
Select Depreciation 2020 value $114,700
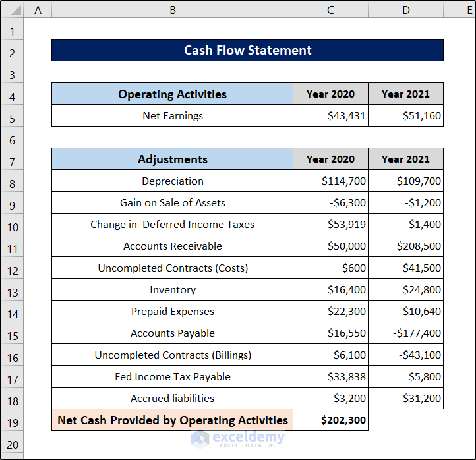pyautogui.click(x=330, y=181)
